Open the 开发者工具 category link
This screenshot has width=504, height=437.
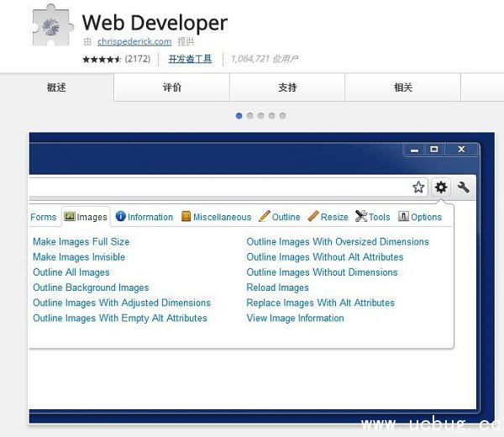tap(190, 59)
